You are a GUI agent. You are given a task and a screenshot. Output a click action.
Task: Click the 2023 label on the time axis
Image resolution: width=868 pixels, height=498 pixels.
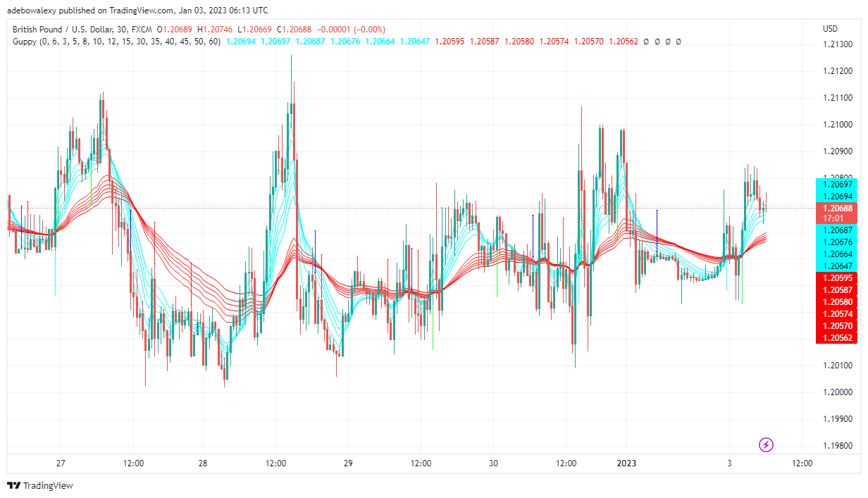click(626, 463)
